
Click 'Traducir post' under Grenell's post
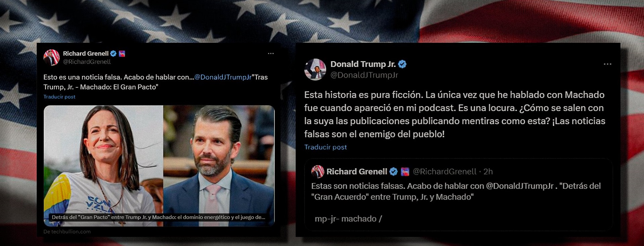click(59, 97)
